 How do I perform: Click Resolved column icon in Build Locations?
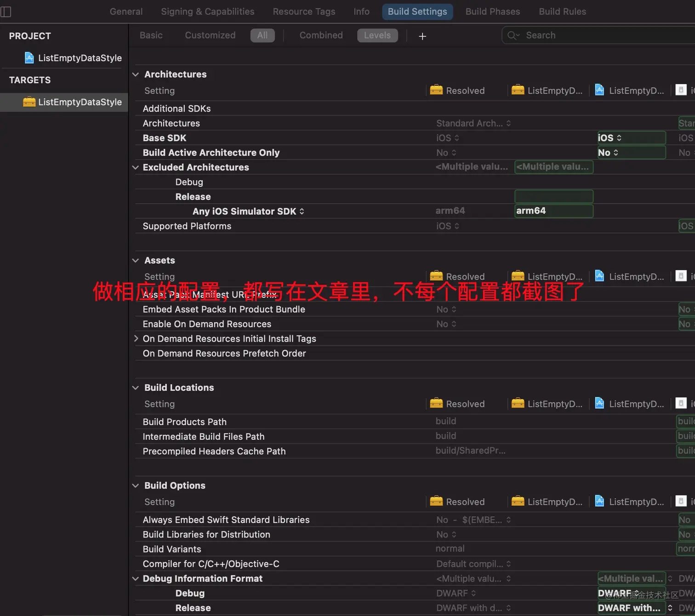coord(436,404)
